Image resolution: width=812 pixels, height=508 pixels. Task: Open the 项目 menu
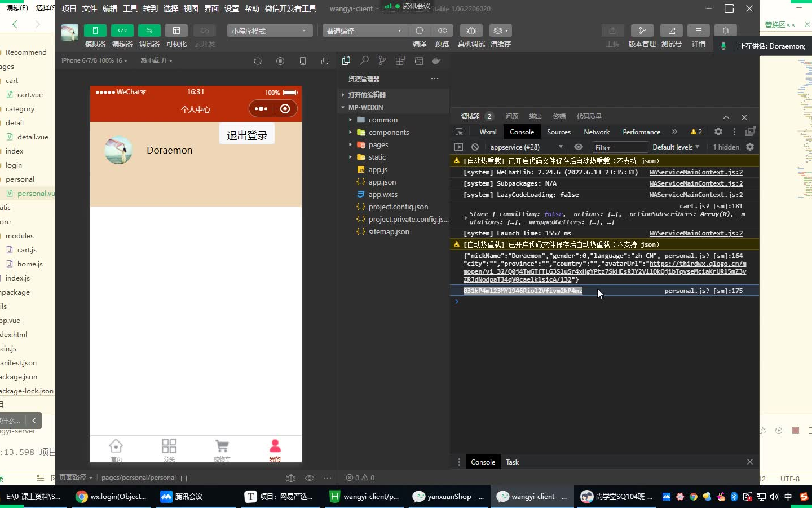(69, 8)
